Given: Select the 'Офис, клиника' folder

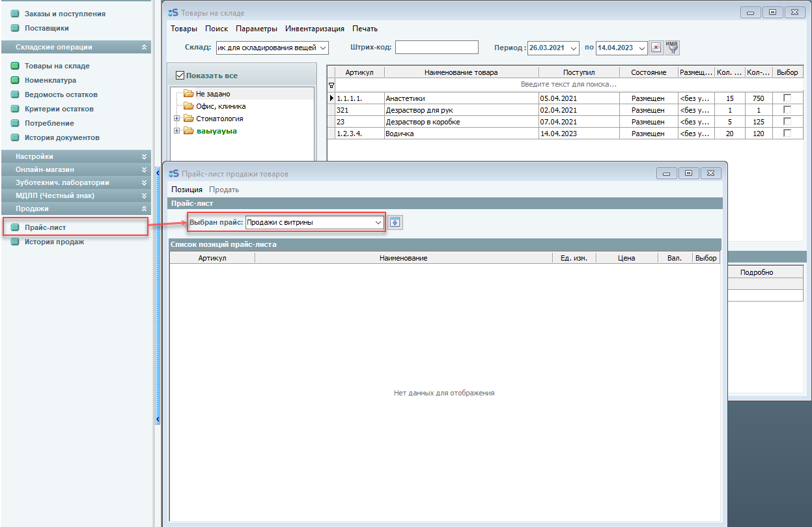Looking at the screenshot, I should pyautogui.click(x=220, y=106).
